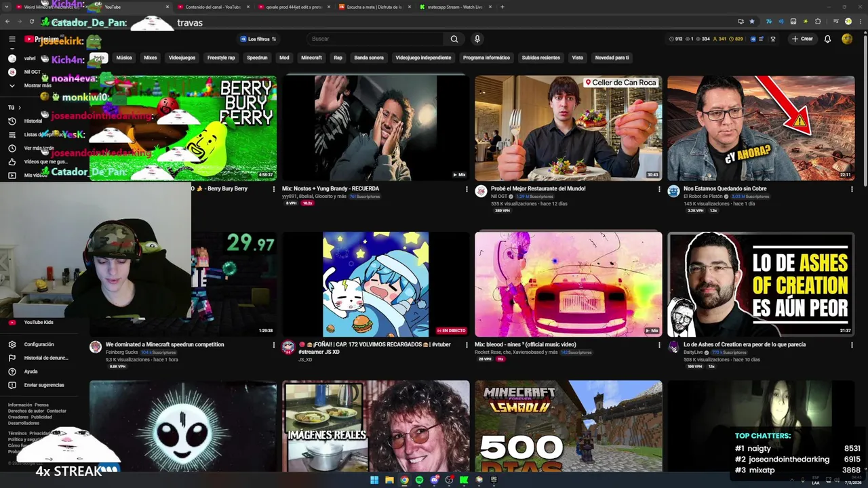868x488 pixels.
Task: Open options for Lo de Ashes of Creation
Action: [852, 345]
